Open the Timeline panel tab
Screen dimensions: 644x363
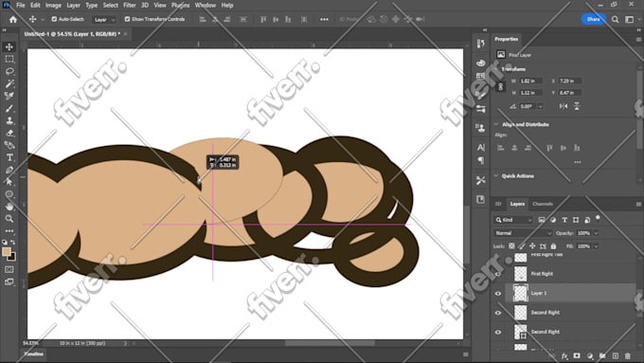tap(34, 354)
